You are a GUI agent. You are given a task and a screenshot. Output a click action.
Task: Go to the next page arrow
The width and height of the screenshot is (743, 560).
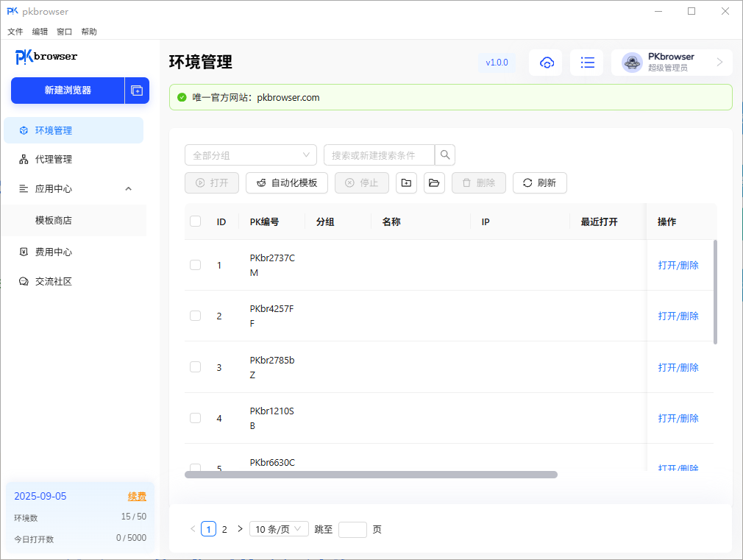point(241,528)
